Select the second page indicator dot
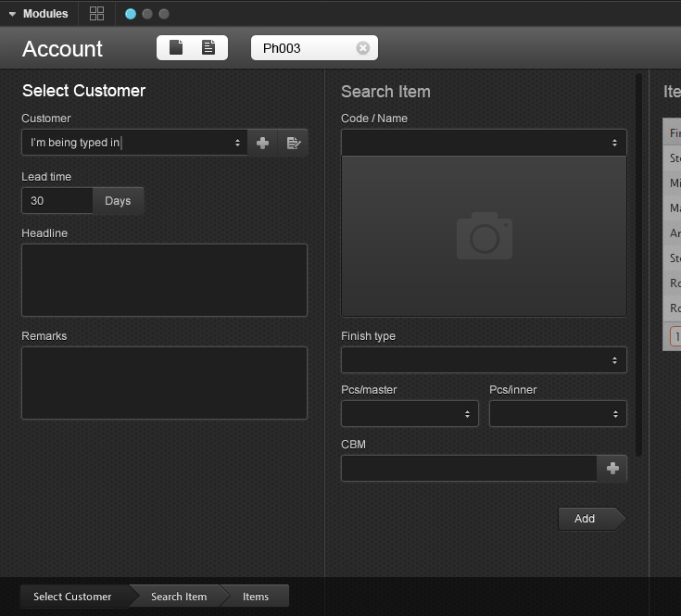Viewport: 681px width, 616px height. point(146,14)
